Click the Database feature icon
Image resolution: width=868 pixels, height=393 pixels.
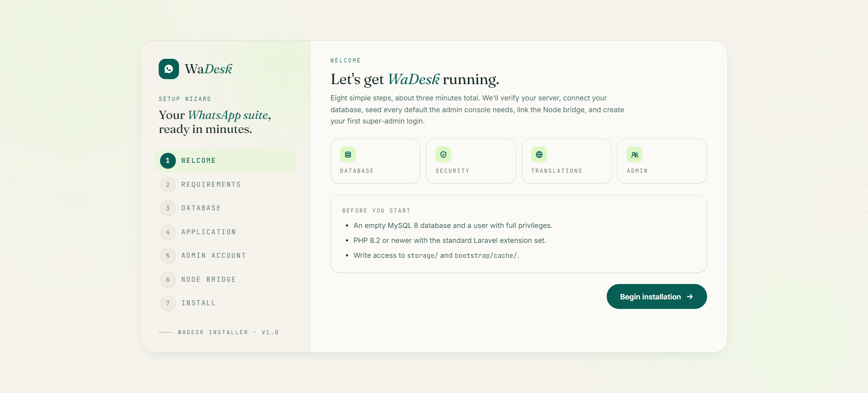click(348, 155)
